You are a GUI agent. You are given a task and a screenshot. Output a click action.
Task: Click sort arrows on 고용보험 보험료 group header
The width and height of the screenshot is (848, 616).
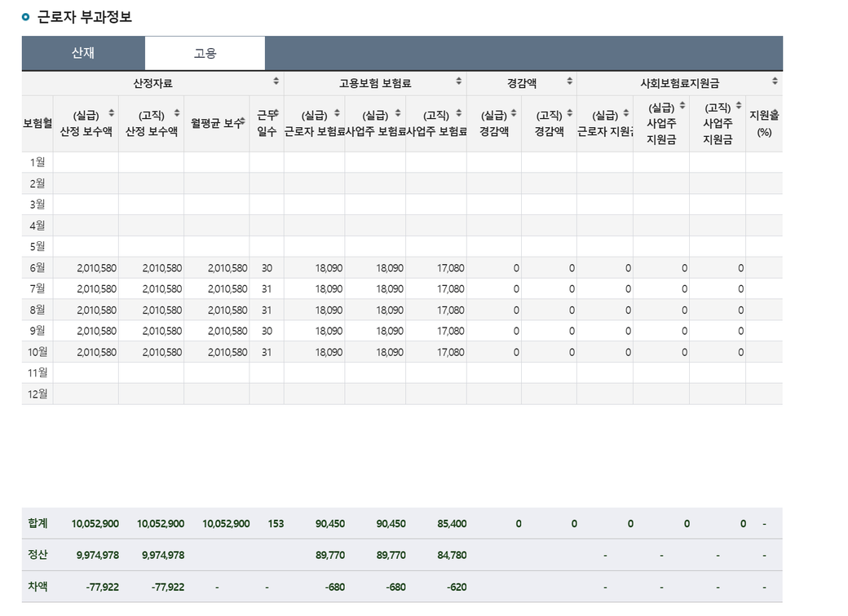(458, 81)
